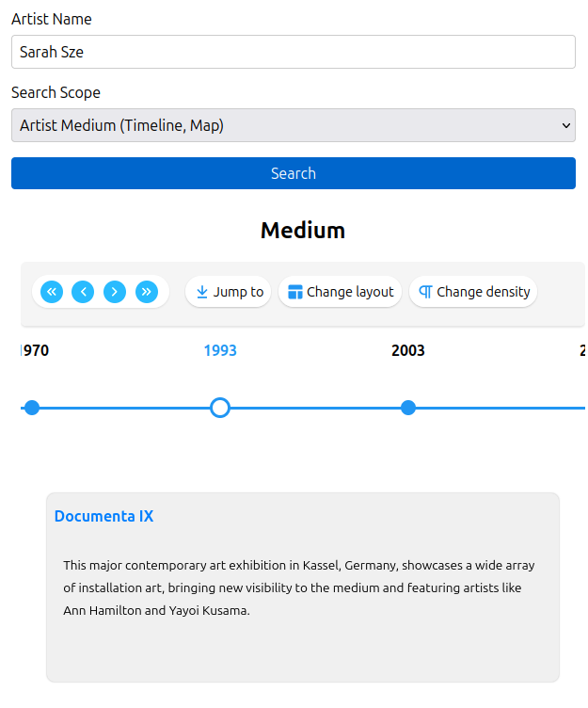Open the Jump to menu
Viewport: 588px width, 708px height.
[229, 292]
